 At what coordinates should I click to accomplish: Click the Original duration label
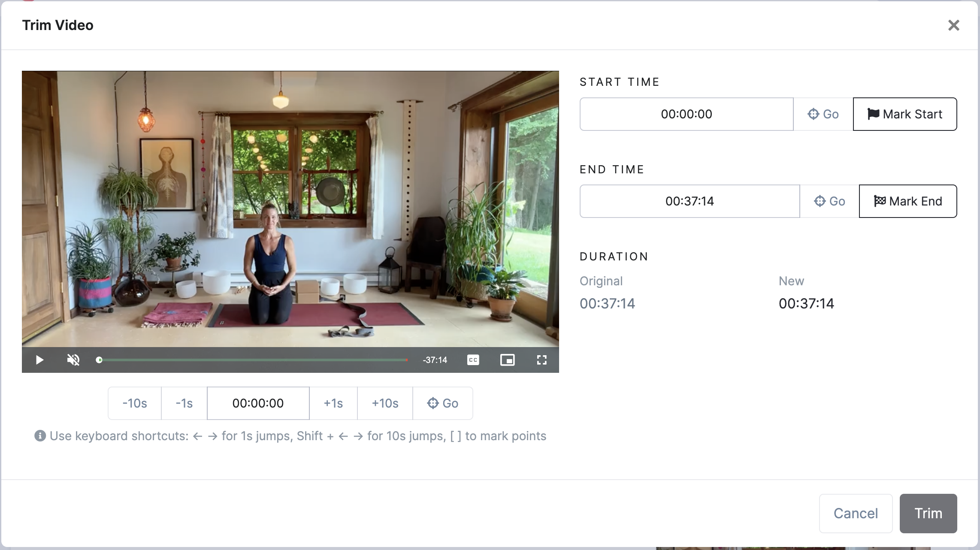601,281
